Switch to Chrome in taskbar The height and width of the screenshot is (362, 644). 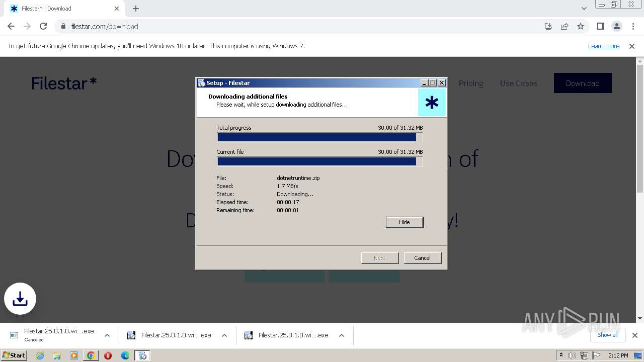[x=91, y=355]
